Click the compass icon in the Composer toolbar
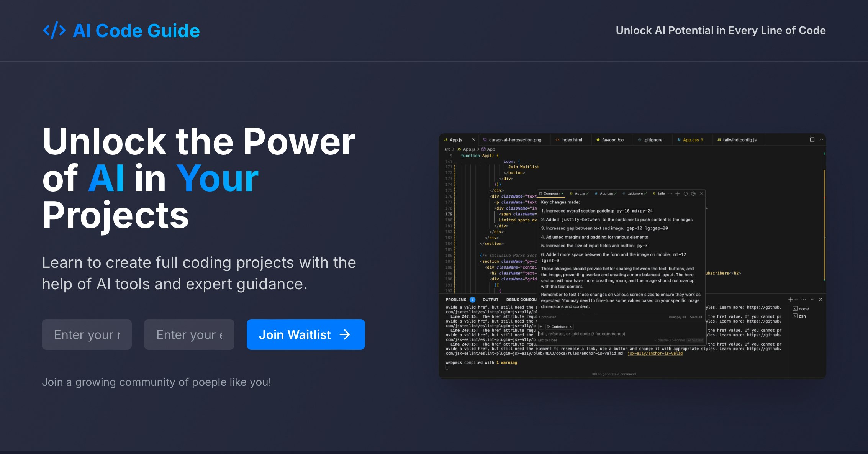 pyautogui.click(x=694, y=194)
